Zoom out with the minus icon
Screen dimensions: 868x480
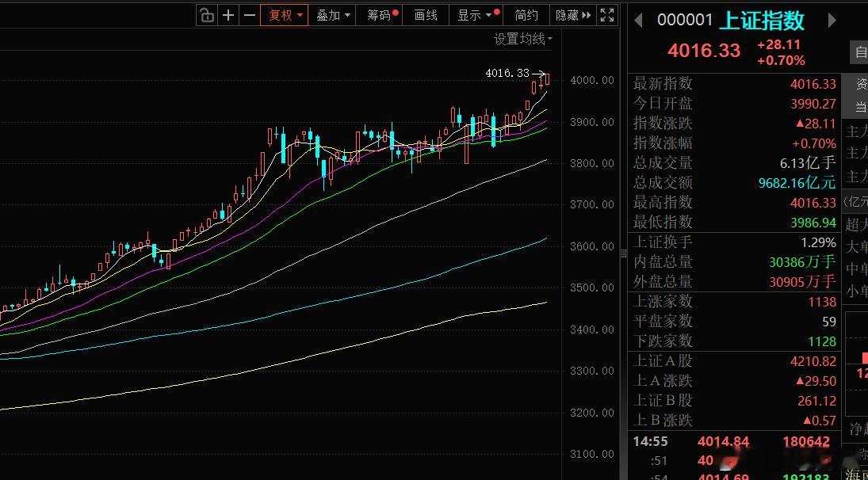click(x=250, y=15)
